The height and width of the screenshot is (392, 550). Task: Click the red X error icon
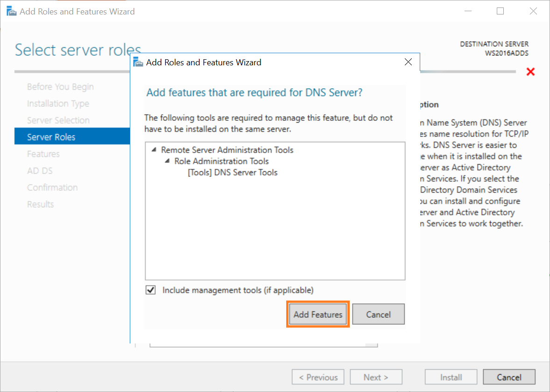tap(530, 72)
